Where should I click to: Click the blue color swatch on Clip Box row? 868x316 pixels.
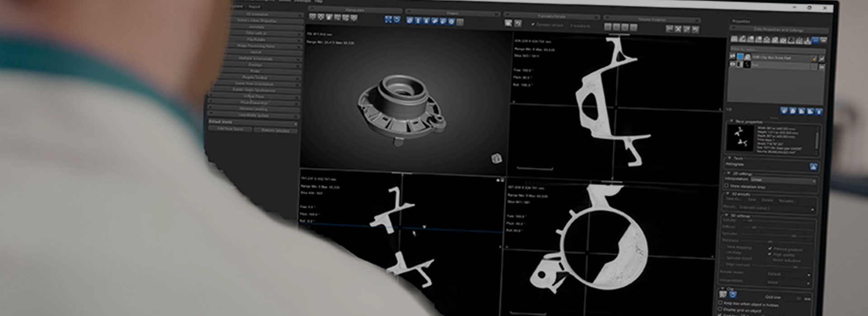(740, 57)
